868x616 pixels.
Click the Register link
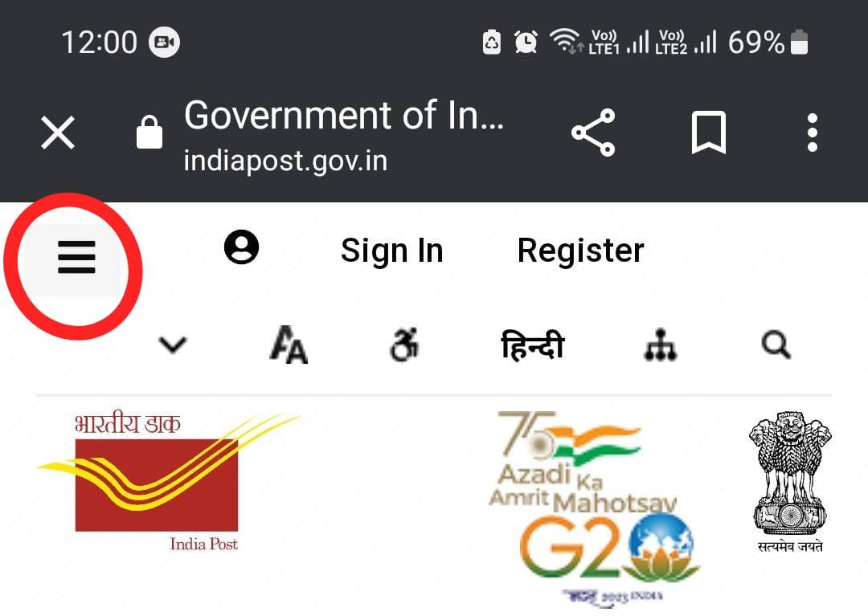(581, 251)
